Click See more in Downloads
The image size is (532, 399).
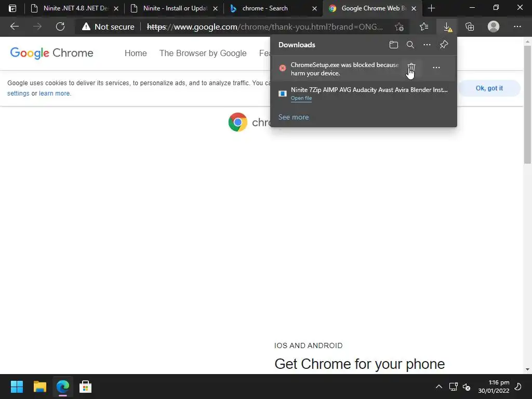click(x=294, y=117)
